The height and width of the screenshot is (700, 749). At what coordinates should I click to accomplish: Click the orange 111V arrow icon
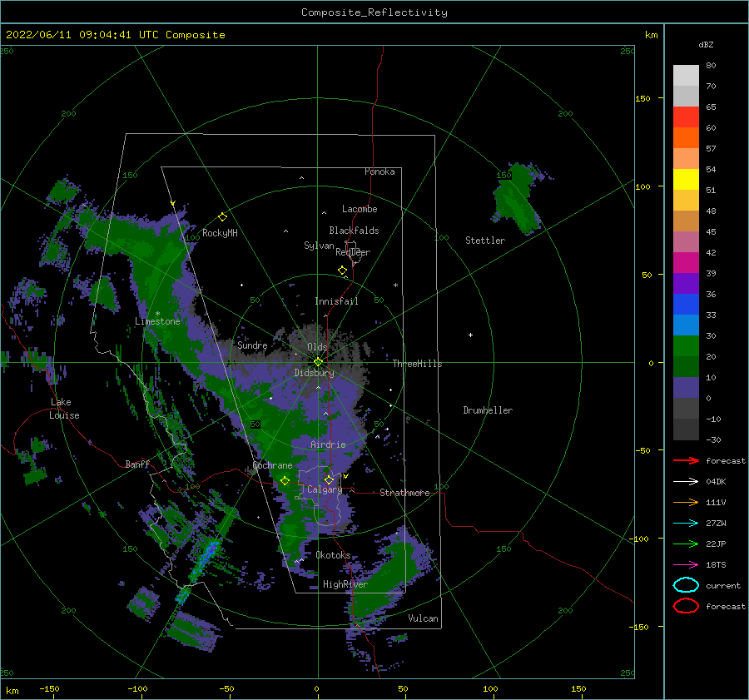tap(686, 502)
